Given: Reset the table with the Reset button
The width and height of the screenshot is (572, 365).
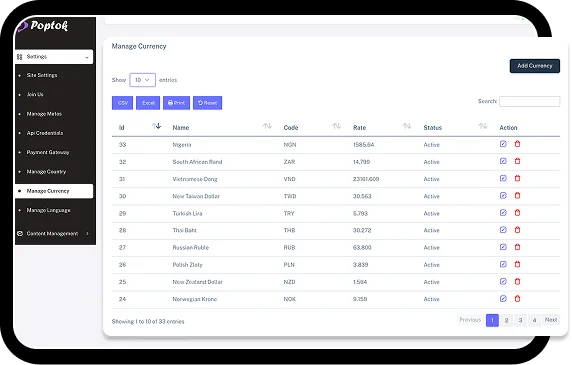Looking at the screenshot, I should [208, 103].
